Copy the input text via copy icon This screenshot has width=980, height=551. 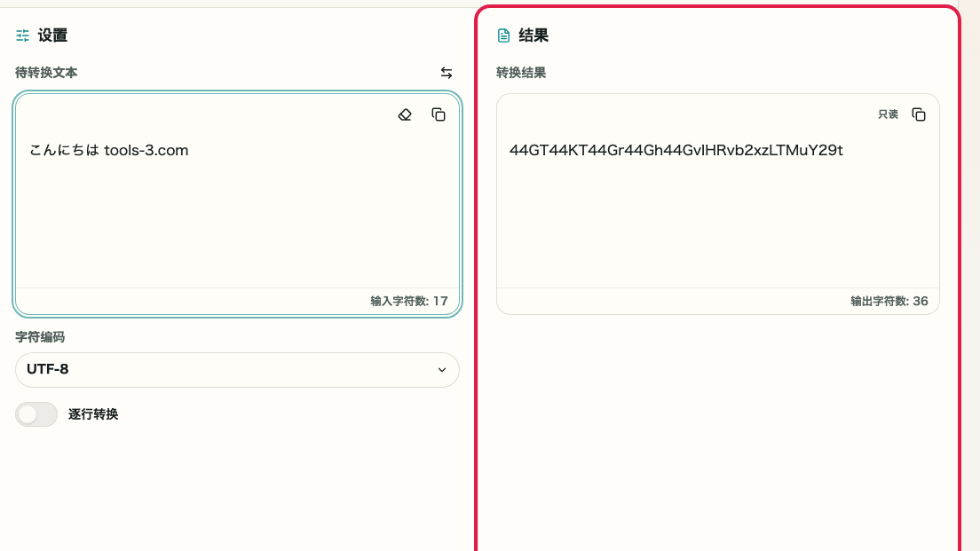[439, 115]
